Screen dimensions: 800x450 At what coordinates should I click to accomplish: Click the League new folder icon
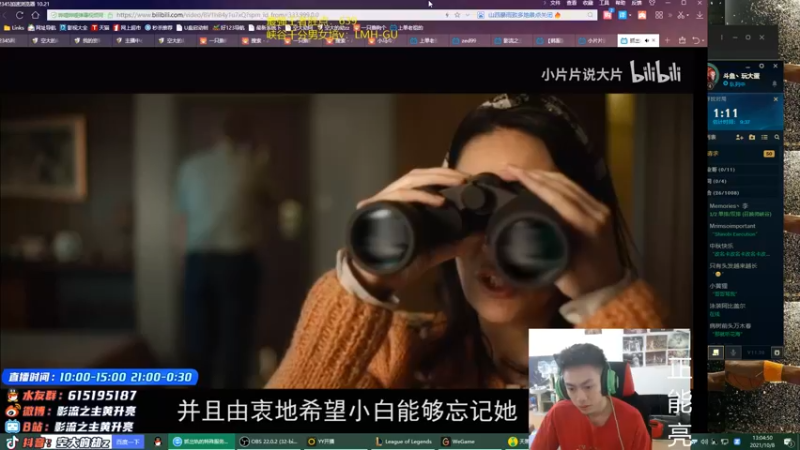tap(752, 137)
